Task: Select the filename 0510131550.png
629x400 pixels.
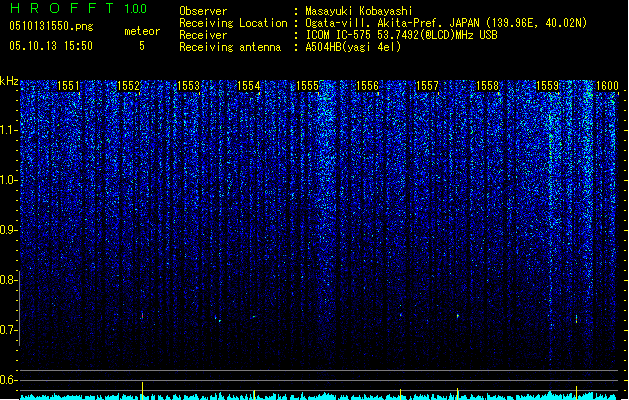Action: click(x=51, y=26)
